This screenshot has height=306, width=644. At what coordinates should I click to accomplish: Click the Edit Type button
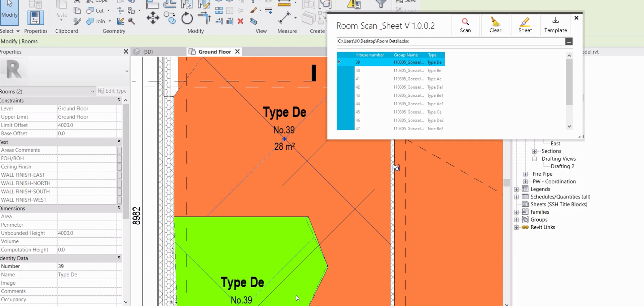click(x=112, y=91)
